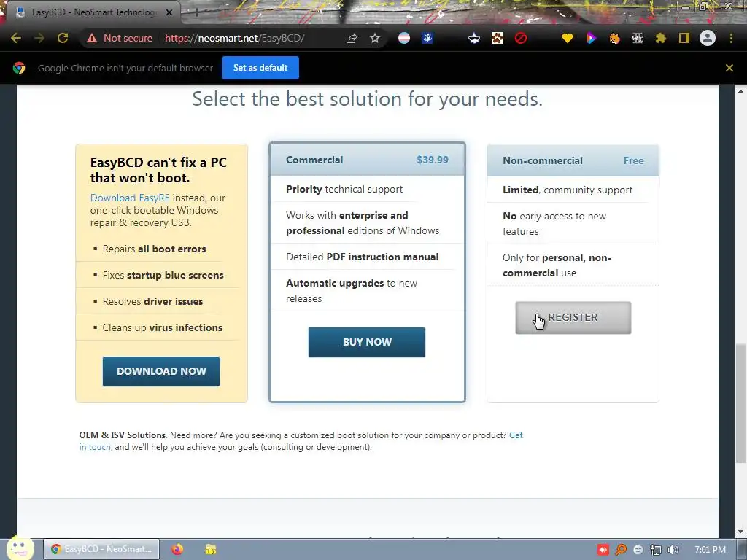Dismiss the default browser notification bar
This screenshot has width=747, height=560.
pos(729,68)
